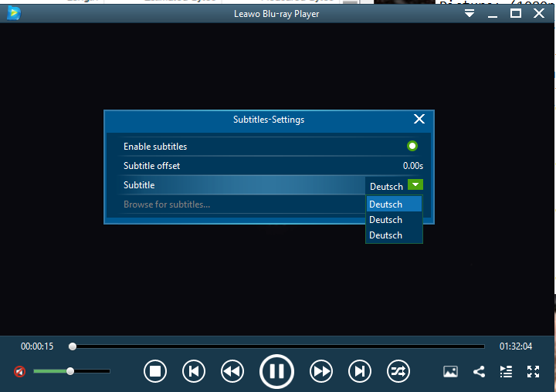Toggle shuffle playback mode icon
This screenshot has width=556, height=392.
click(x=398, y=371)
